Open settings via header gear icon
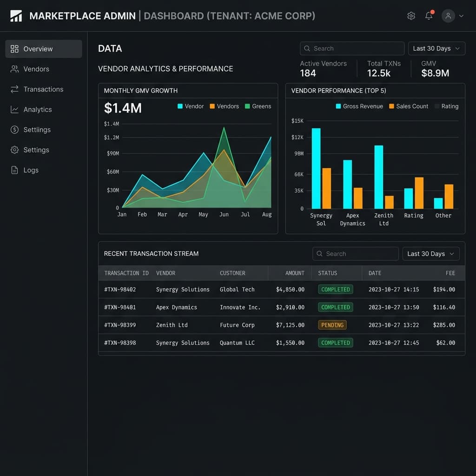This screenshot has height=476, width=476. click(411, 16)
